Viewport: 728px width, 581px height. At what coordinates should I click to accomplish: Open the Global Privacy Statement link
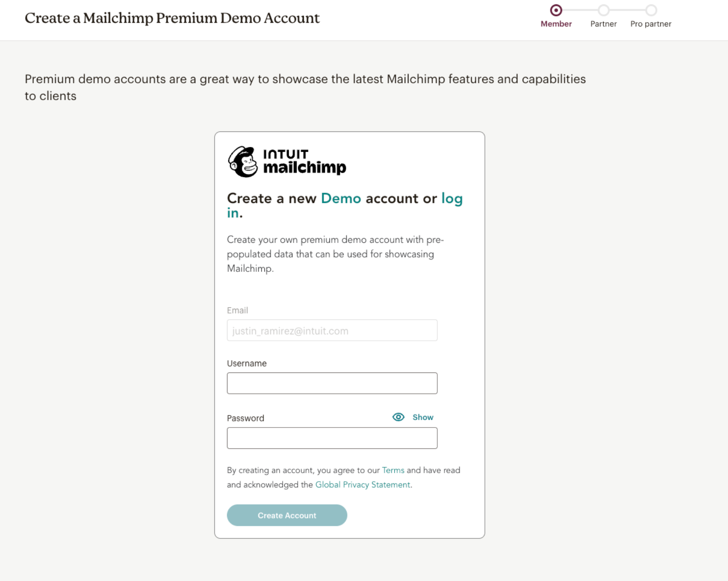(x=363, y=485)
